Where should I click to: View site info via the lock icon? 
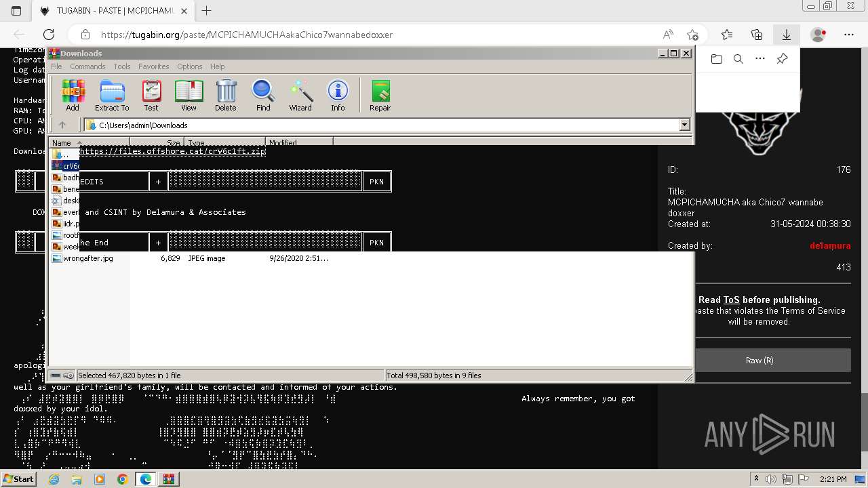point(85,35)
